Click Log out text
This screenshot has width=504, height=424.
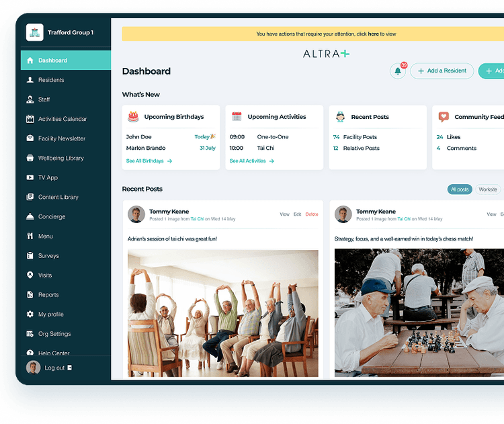pyautogui.click(x=54, y=368)
